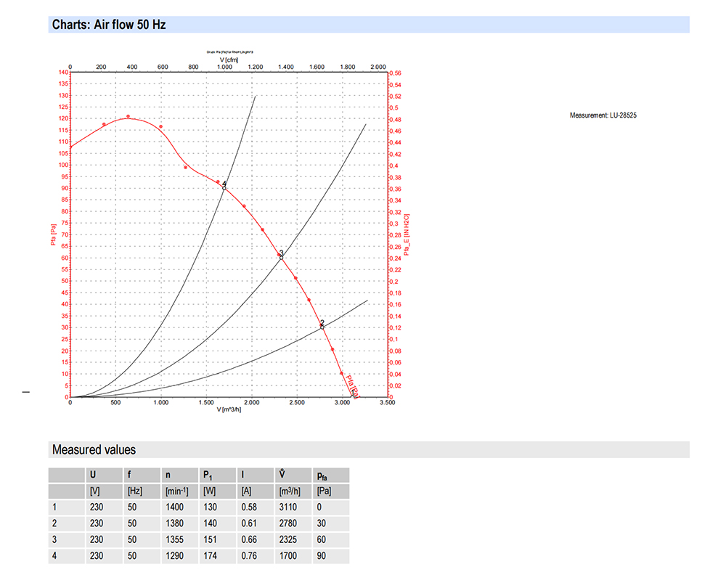Click the current value 0.66

249,539
